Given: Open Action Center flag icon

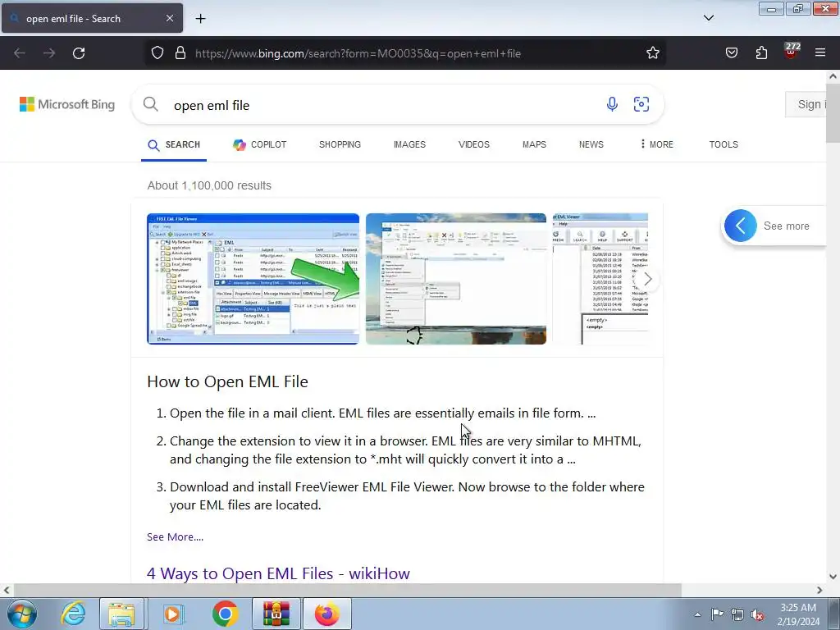Looking at the screenshot, I should (x=717, y=614).
